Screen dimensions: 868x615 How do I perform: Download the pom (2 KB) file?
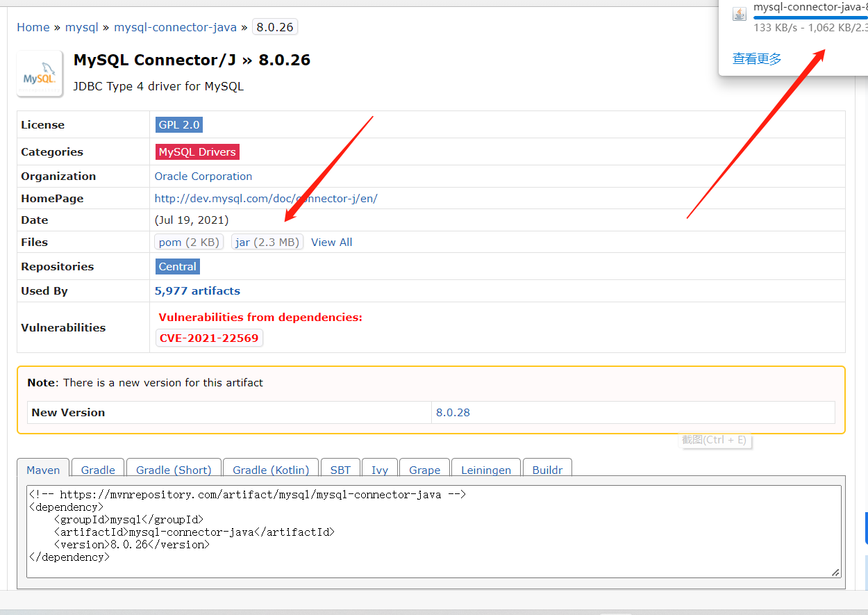(190, 242)
